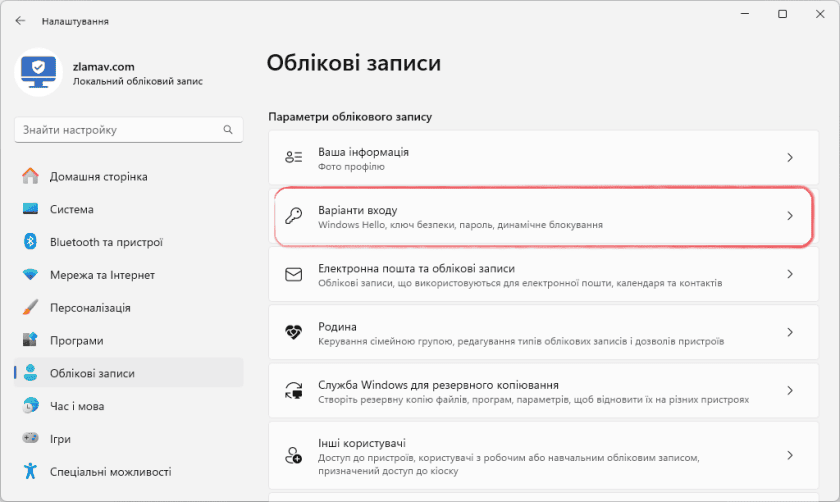Maximize the Налаштування window
The height and width of the screenshot is (502, 840).
coord(783,14)
